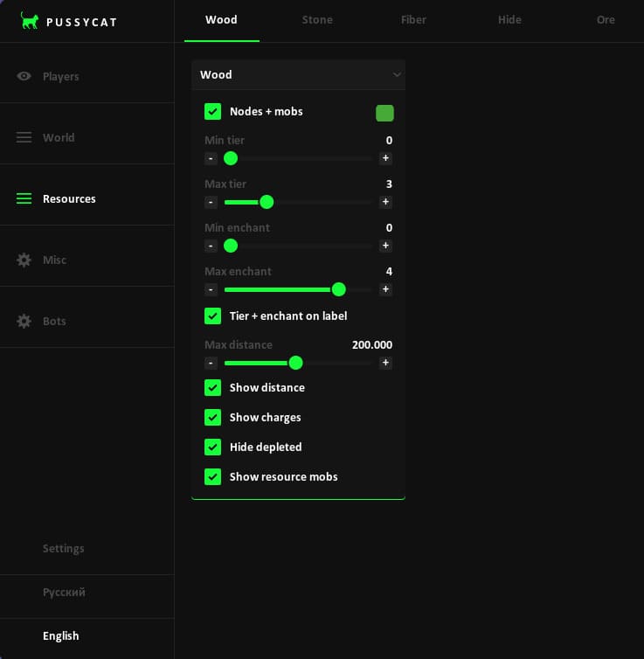This screenshot has height=659, width=644.
Task: Decrease Max enchant with minus button
Action: tap(211, 289)
